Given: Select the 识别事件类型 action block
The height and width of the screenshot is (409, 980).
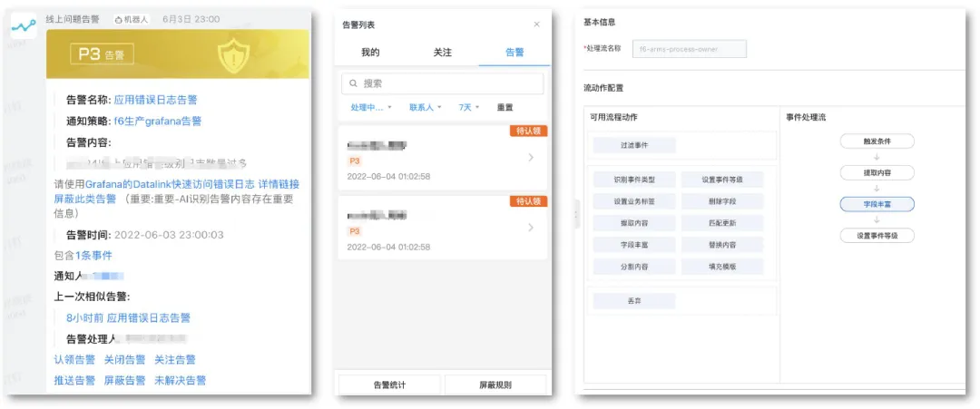Looking at the screenshot, I should pyautogui.click(x=634, y=180).
